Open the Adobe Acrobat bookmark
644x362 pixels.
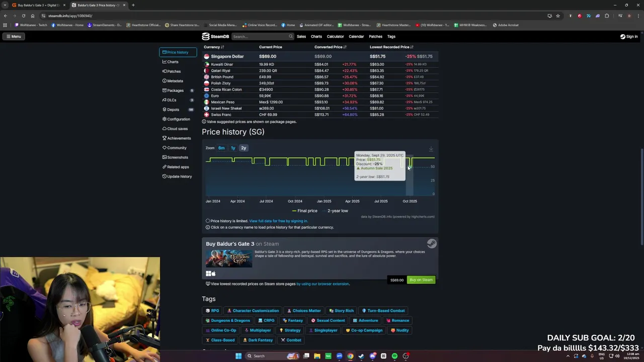pos(506,25)
